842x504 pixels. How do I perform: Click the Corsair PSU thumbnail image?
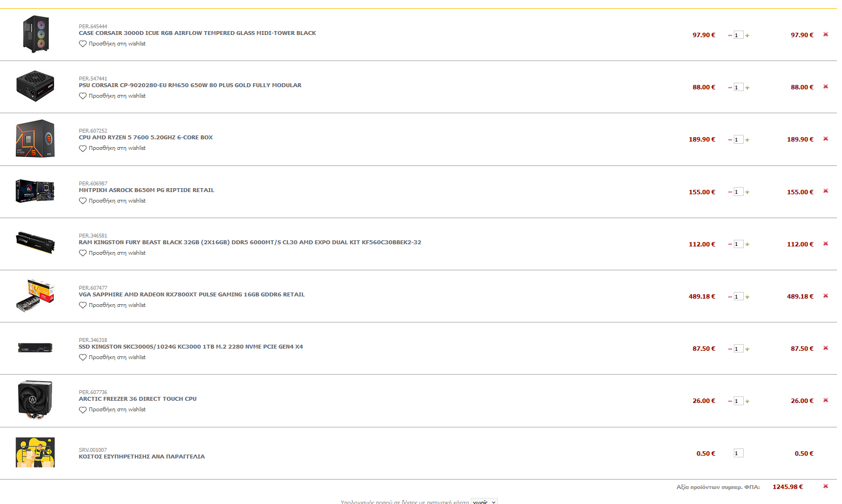[x=35, y=85]
